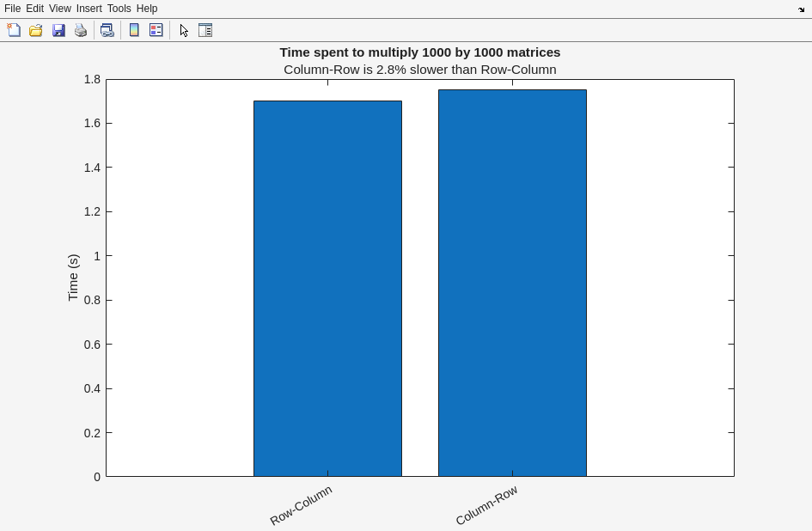Select the Column-Row bar in the chart

(x=512, y=284)
